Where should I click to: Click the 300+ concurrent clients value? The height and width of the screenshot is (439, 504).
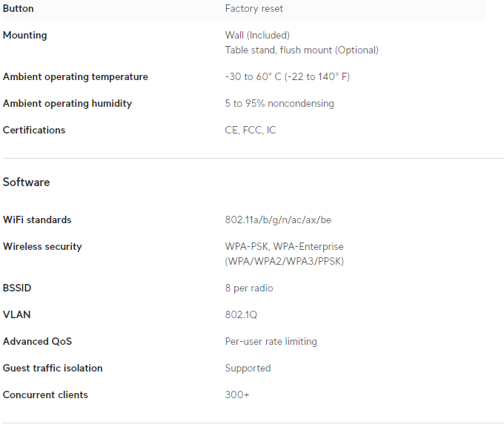(x=237, y=395)
